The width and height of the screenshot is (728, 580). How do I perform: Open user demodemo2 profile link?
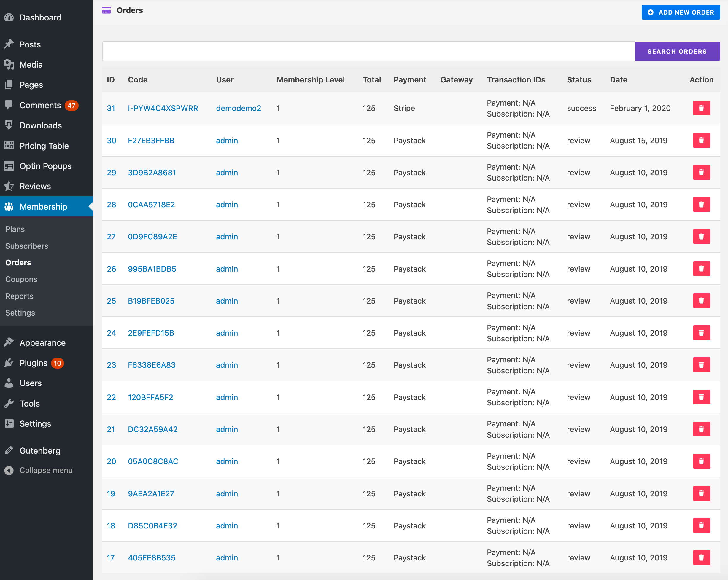click(239, 108)
